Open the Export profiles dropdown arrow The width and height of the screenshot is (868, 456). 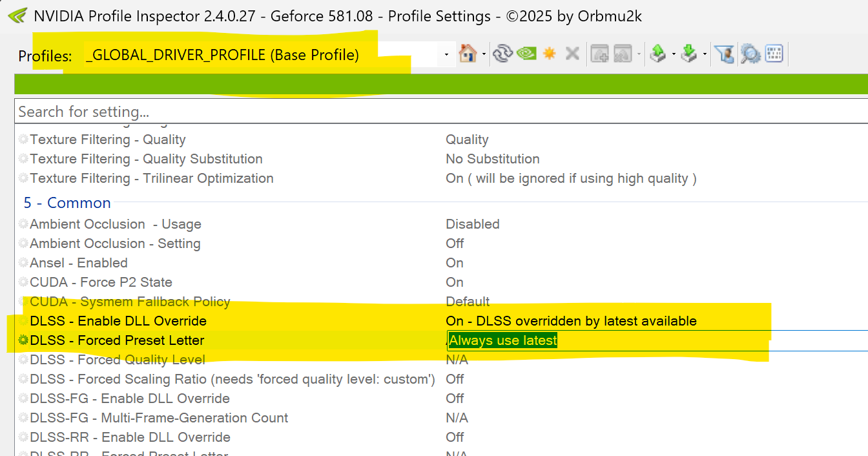(673, 55)
